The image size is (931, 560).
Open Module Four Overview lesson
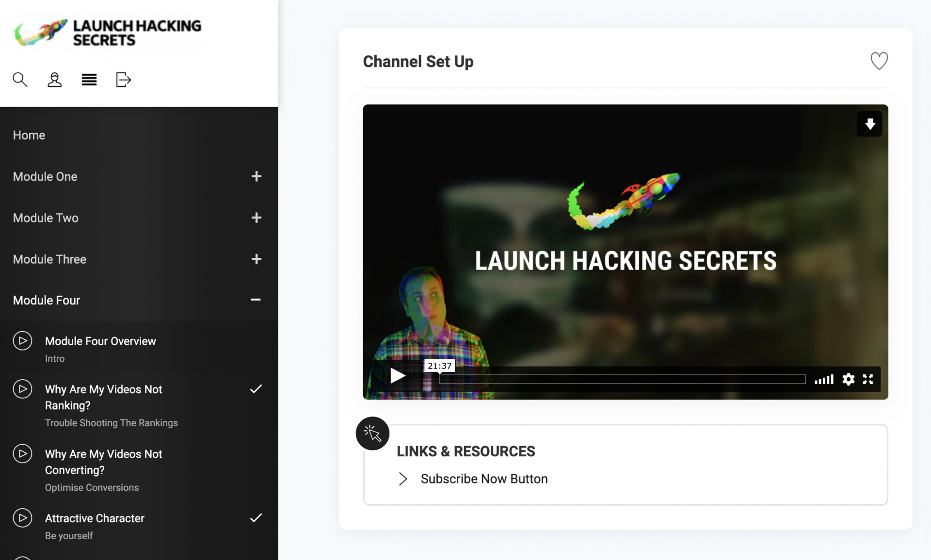[100, 341]
